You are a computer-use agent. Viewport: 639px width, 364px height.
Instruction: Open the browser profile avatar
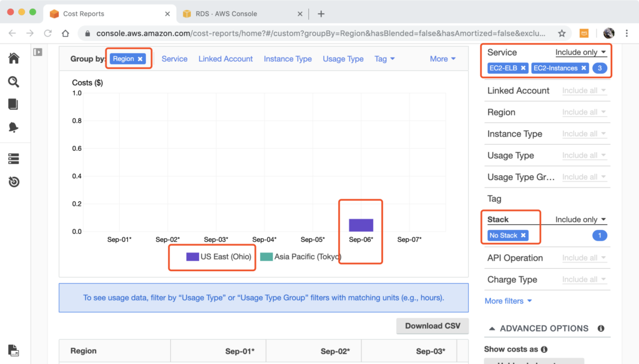click(x=609, y=34)
